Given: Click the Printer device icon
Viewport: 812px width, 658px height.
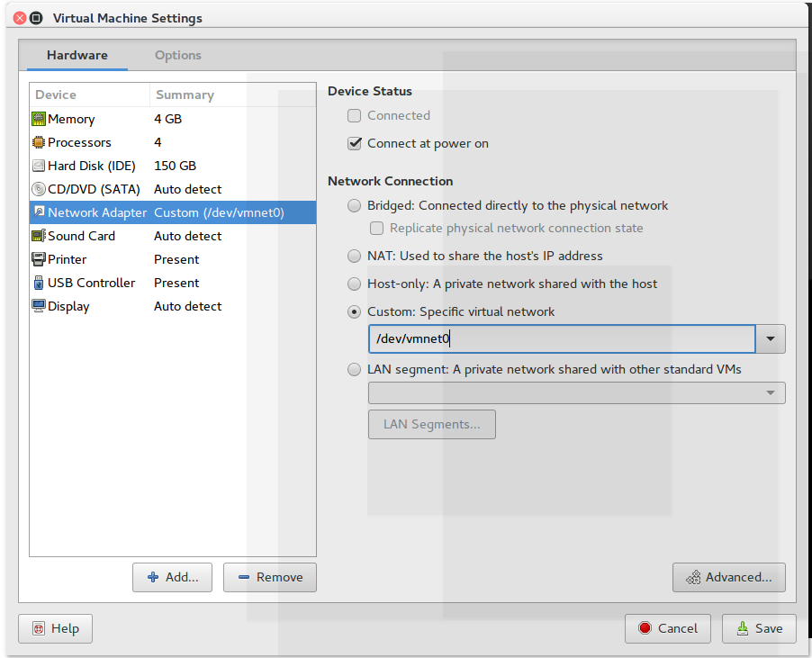Looking at the screenshot, I should pos(39,259).
